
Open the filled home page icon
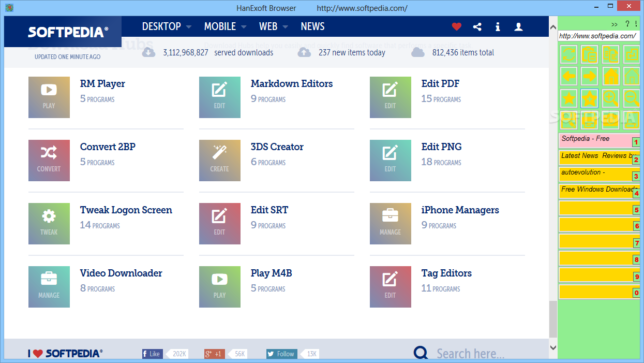[611, 76]
